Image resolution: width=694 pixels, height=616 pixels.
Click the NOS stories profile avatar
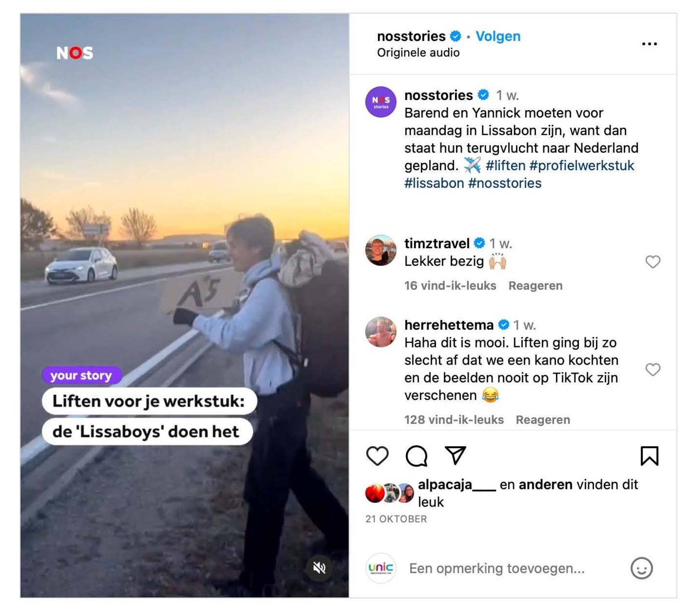point(380,102)
